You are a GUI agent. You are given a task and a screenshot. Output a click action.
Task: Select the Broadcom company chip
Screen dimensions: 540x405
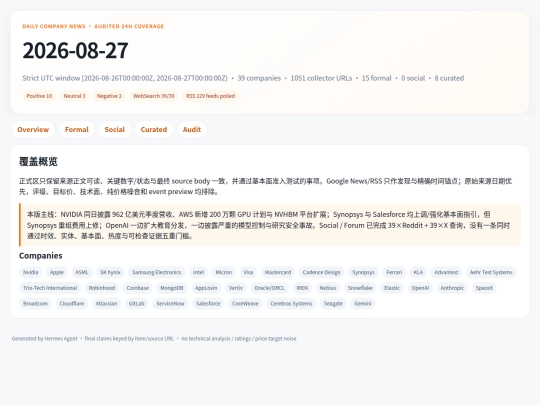(35, 303)
